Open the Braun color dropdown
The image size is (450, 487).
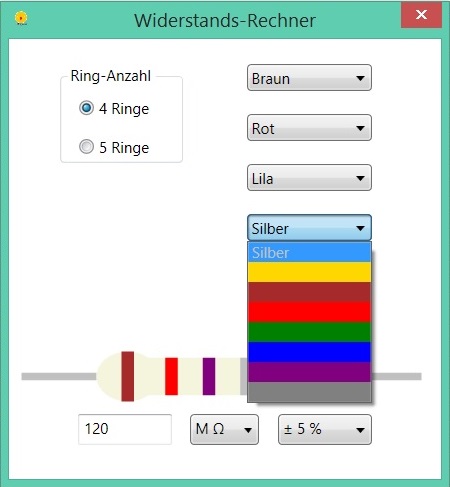point(309,78)
